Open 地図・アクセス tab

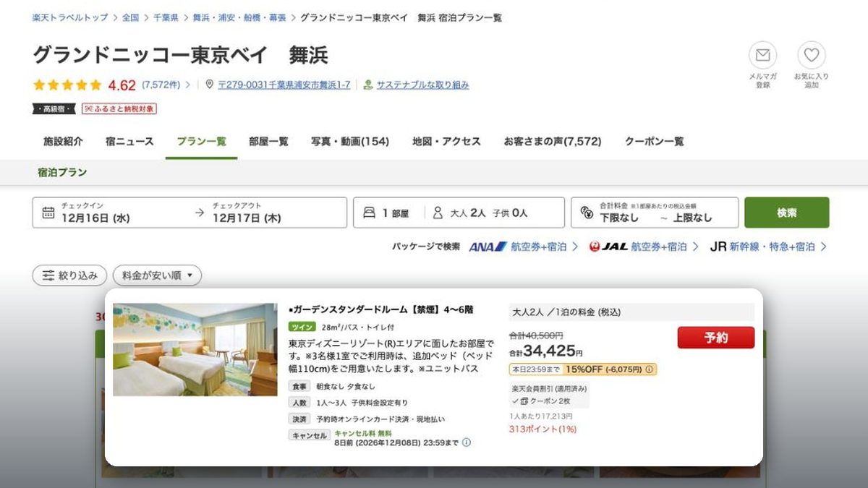tap(446, 142)
